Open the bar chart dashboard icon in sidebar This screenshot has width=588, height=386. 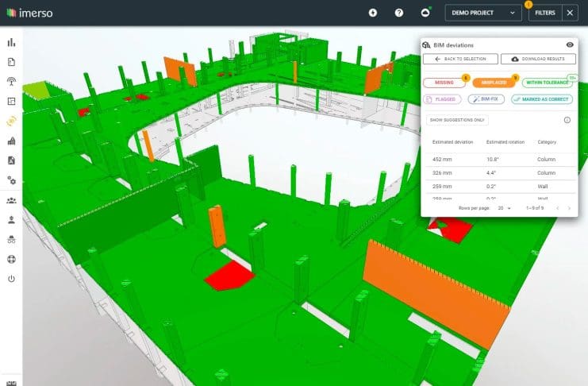11,42
